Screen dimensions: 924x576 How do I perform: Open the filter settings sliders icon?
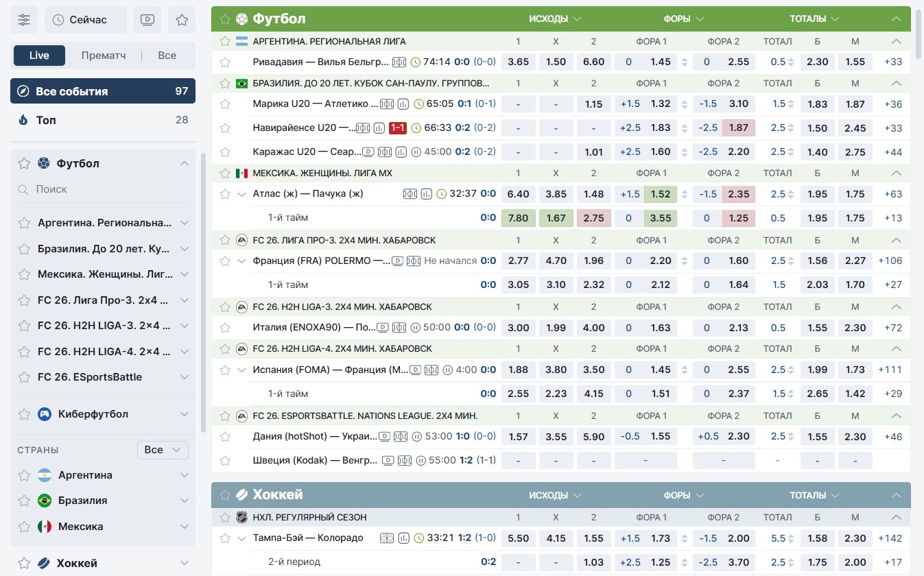(25, 20)
